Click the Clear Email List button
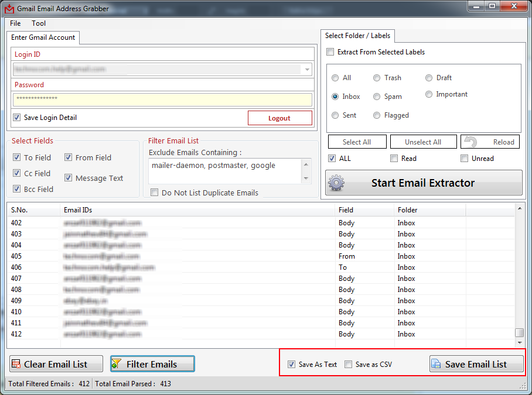 56,364
